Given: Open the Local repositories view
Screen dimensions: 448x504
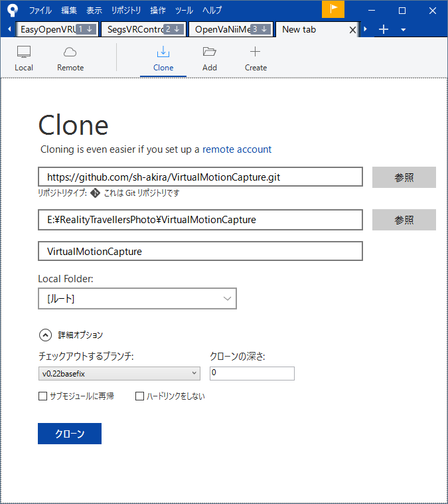Looking at the screenshot, I should coord(24,58).
